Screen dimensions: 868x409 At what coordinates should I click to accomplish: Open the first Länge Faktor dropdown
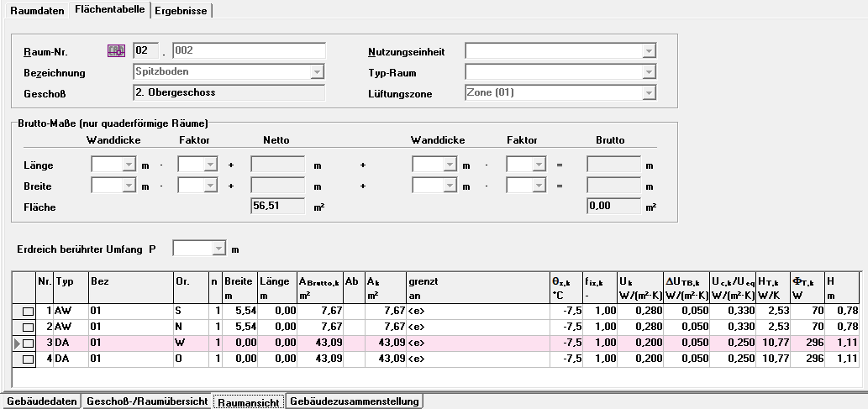coord(211,165)
